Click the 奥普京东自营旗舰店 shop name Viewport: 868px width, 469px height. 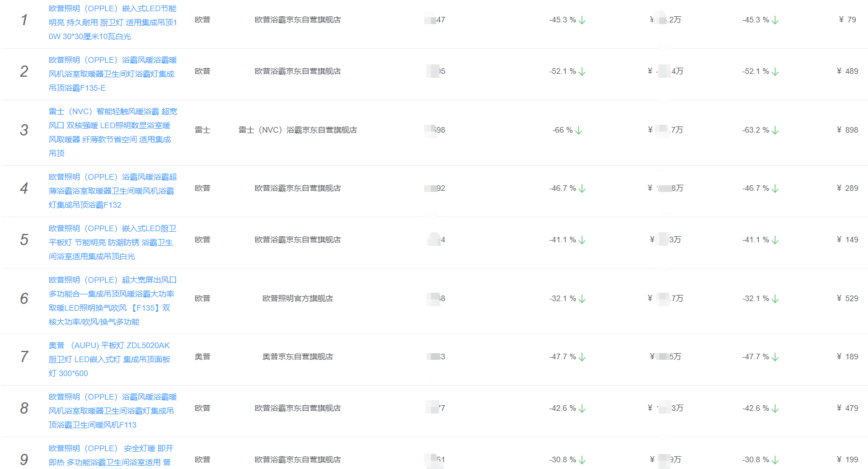tap(297, 357)
